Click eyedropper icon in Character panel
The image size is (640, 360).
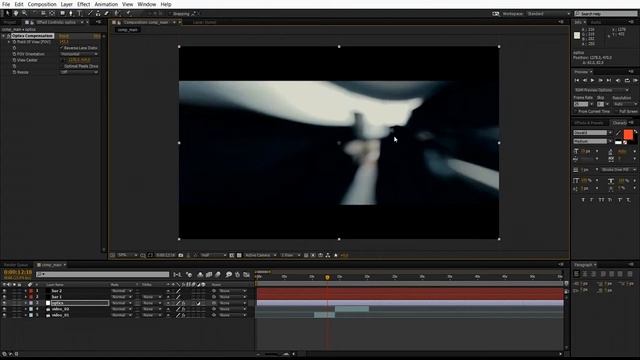coord(618,133)
